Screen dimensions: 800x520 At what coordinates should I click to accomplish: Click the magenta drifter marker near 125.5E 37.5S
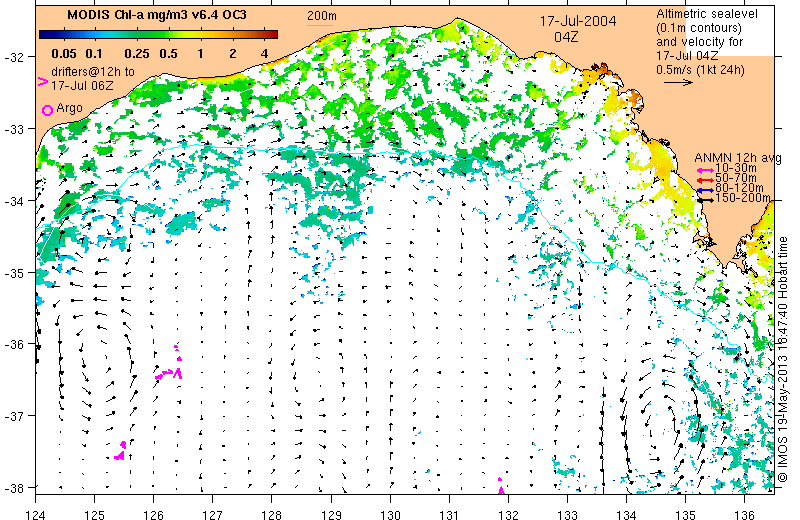(121, 451)
